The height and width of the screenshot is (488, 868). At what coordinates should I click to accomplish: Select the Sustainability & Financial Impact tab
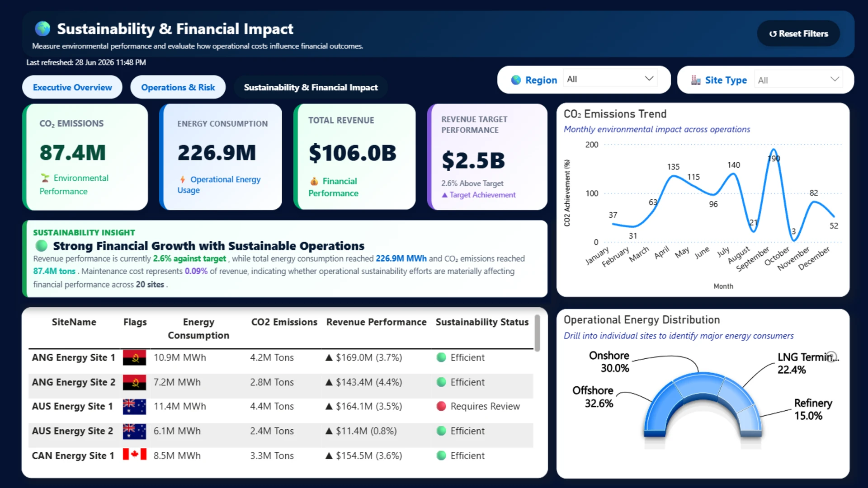point(311,87)
